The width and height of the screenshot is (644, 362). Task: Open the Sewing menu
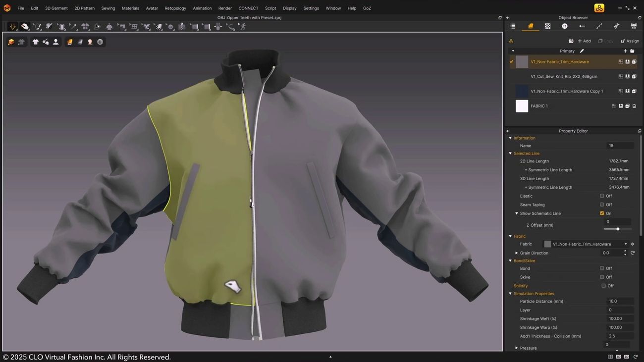coord(108,8)
